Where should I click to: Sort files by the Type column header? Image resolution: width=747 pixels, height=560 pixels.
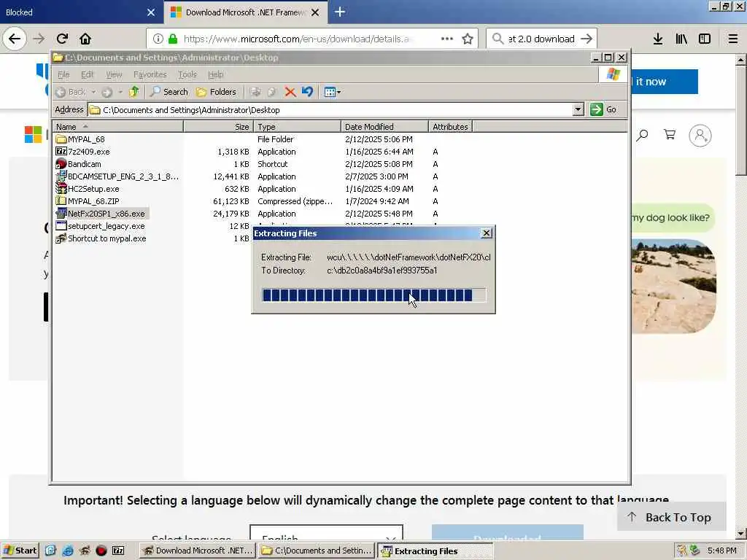pyautogui.click(x=298, y=127)
